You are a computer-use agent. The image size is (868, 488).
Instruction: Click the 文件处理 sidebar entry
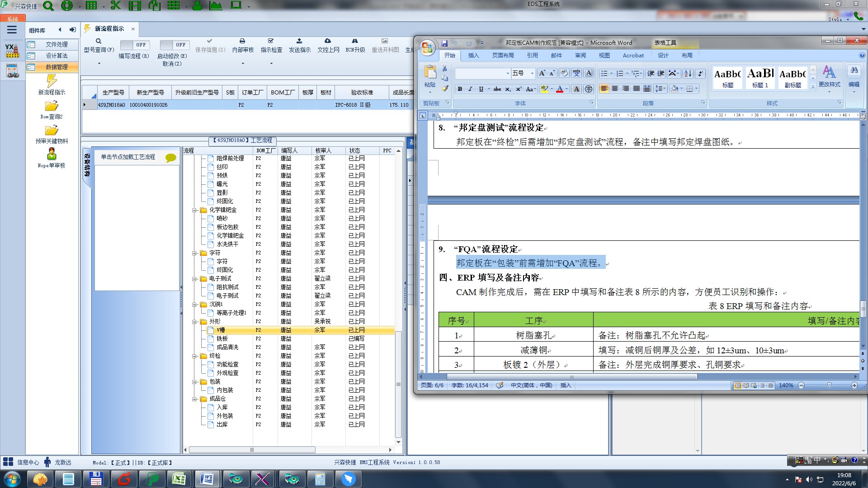pos(57,44)
